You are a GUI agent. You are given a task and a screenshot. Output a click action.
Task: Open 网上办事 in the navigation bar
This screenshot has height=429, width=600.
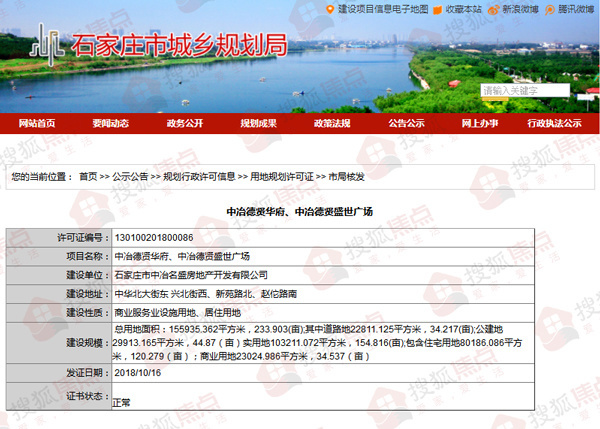click(480, 123)
